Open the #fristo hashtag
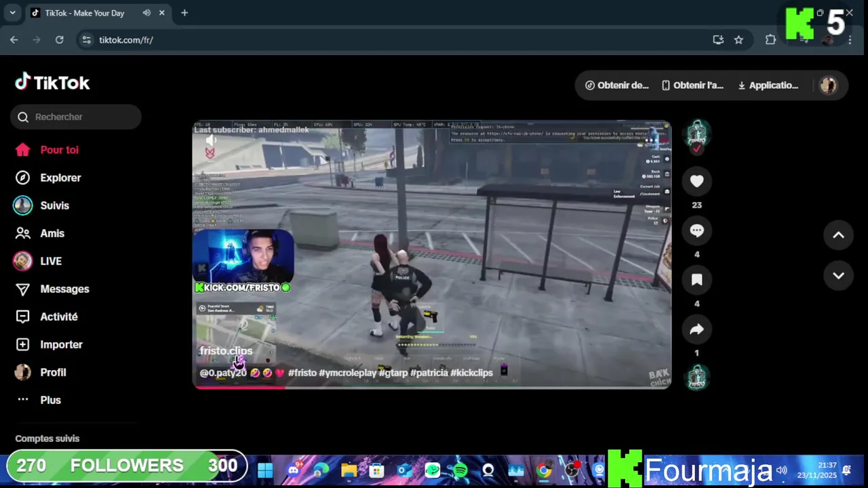The width and height of the screenshot is (868, 488). (302, 373)
